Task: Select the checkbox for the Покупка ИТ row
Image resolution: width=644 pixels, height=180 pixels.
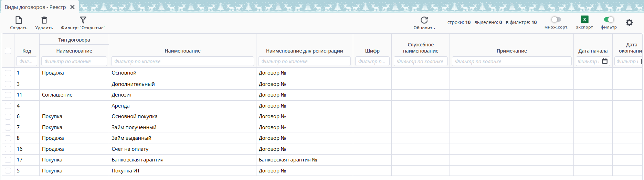Action: point(8,171)
